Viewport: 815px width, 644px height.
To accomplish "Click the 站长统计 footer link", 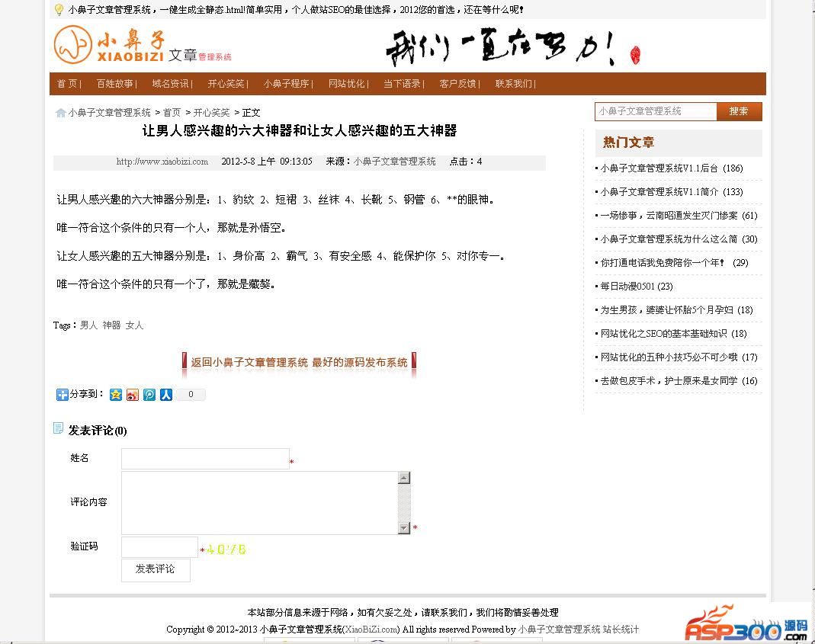I will (x=621, y=630).
